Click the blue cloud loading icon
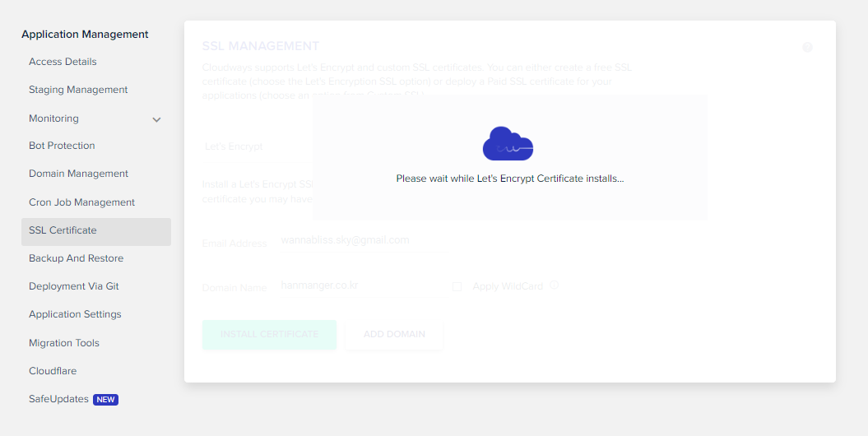868x436 pixels. (508, 143)
